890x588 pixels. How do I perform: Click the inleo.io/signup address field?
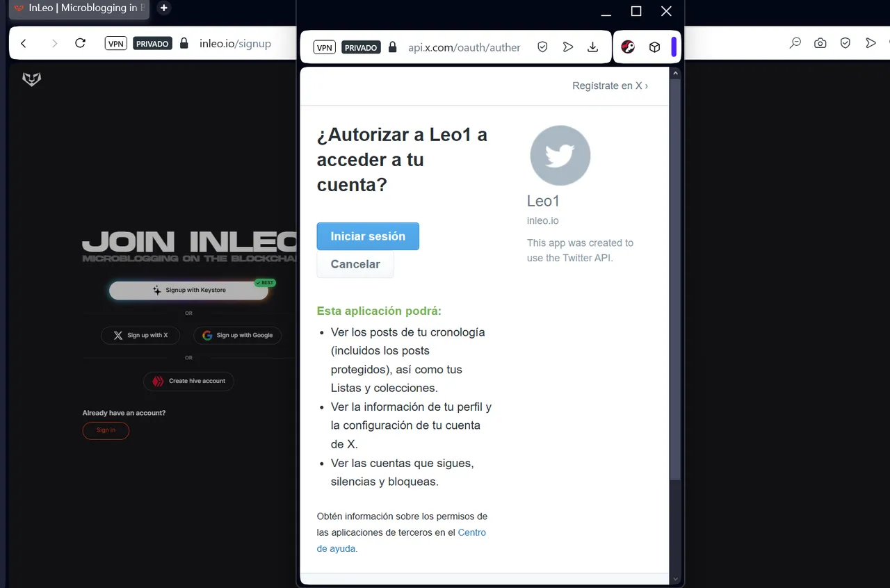coord(235,43)
